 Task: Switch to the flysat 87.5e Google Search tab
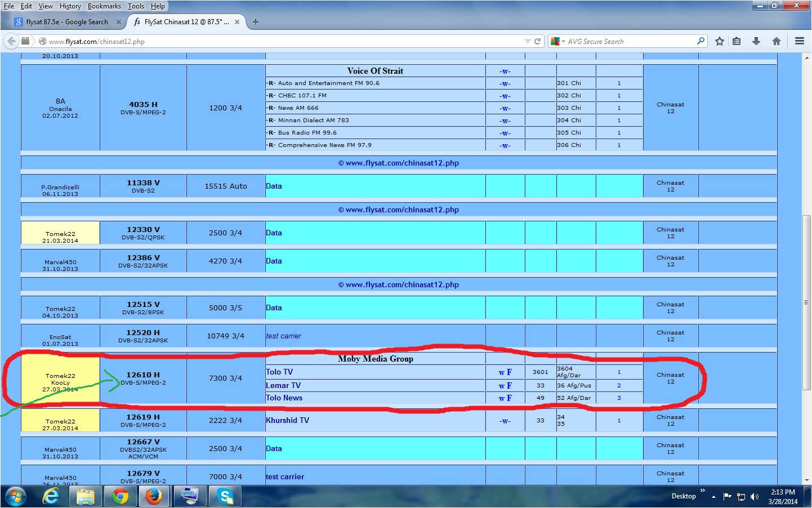[67, 22]
